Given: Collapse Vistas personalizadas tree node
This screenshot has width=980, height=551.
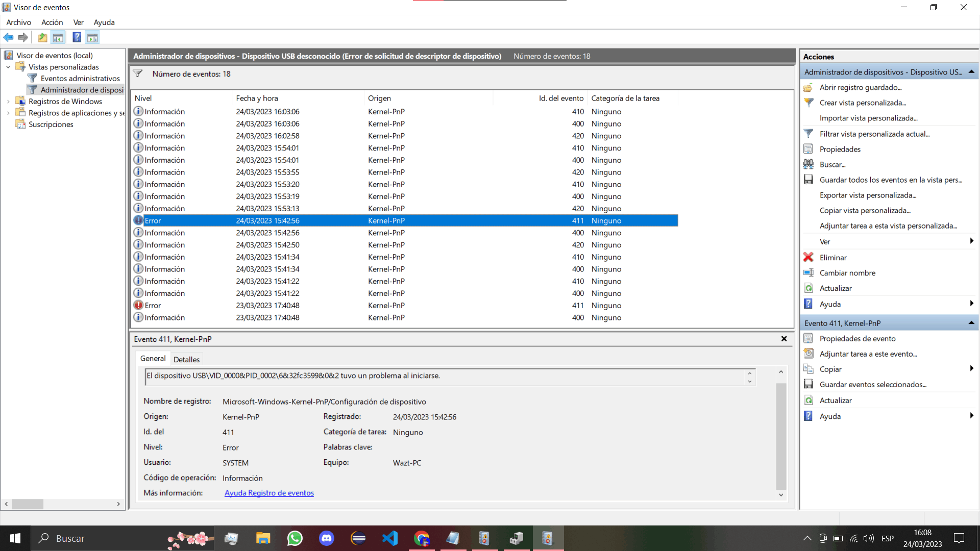Looking at the screenshot, I should [x=8, y=67].
